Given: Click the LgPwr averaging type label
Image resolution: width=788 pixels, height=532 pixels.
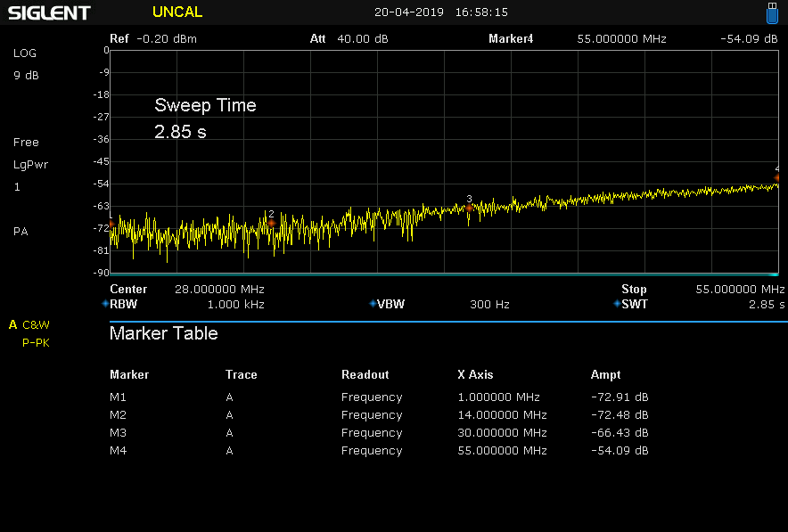Looking at the screenshot, I should coord(30,165).
